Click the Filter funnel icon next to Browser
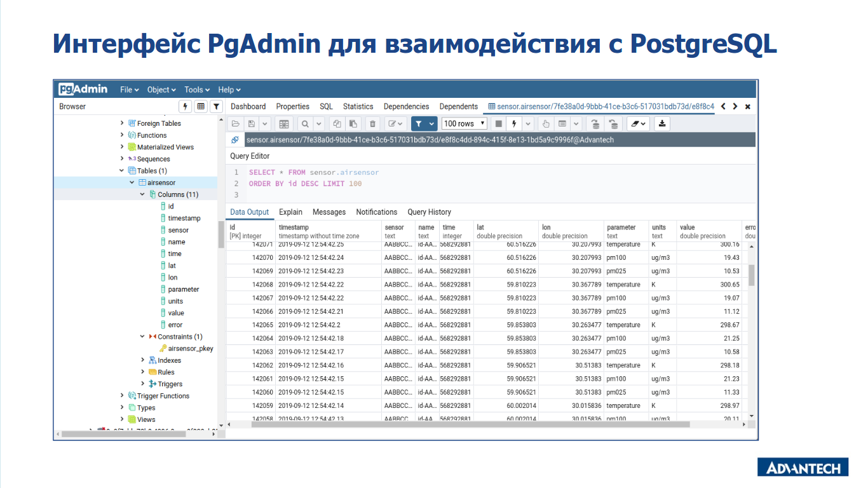The width and height of the screenshot is (868, 488). 216,105
